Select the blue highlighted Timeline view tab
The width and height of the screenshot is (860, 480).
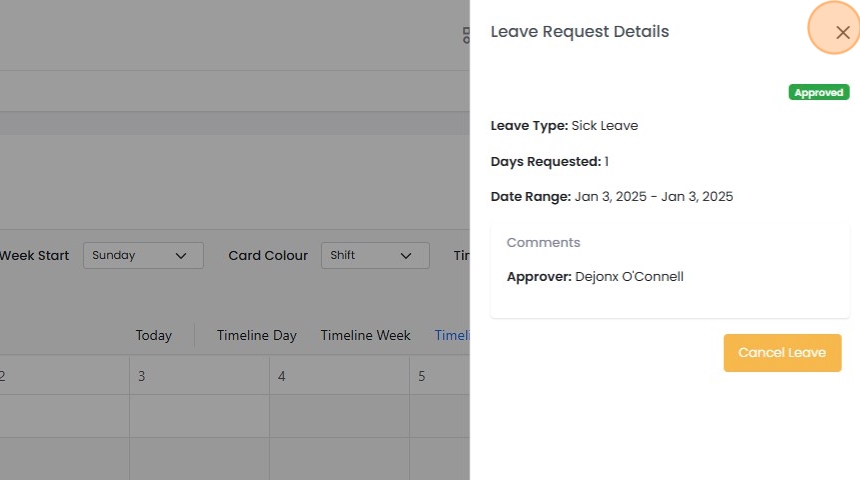(x=452, y=335)
